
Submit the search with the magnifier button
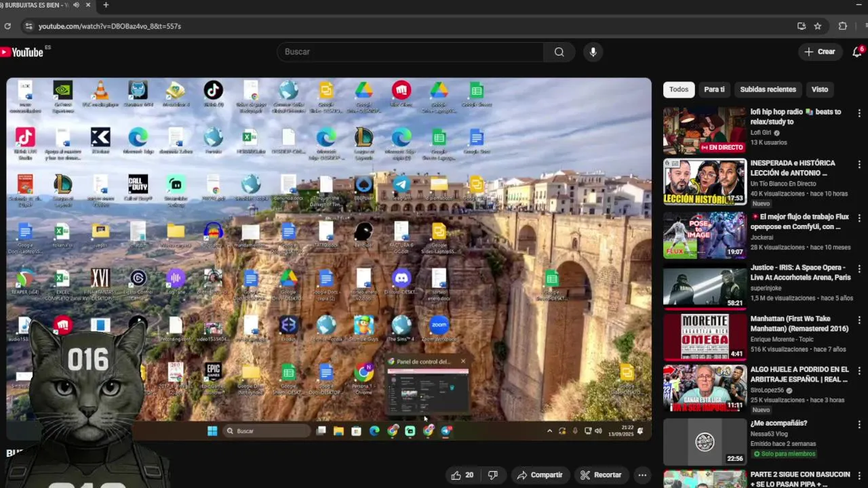[559, 52]
